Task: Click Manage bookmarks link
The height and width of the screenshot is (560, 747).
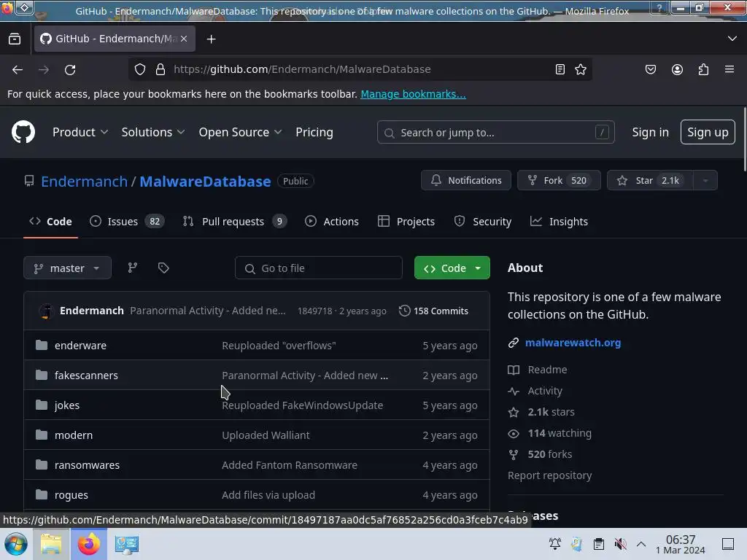Action: (413, 94)
